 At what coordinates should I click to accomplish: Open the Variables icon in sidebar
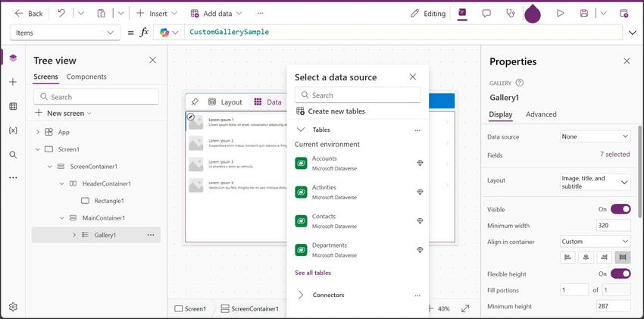click(13, 130)
